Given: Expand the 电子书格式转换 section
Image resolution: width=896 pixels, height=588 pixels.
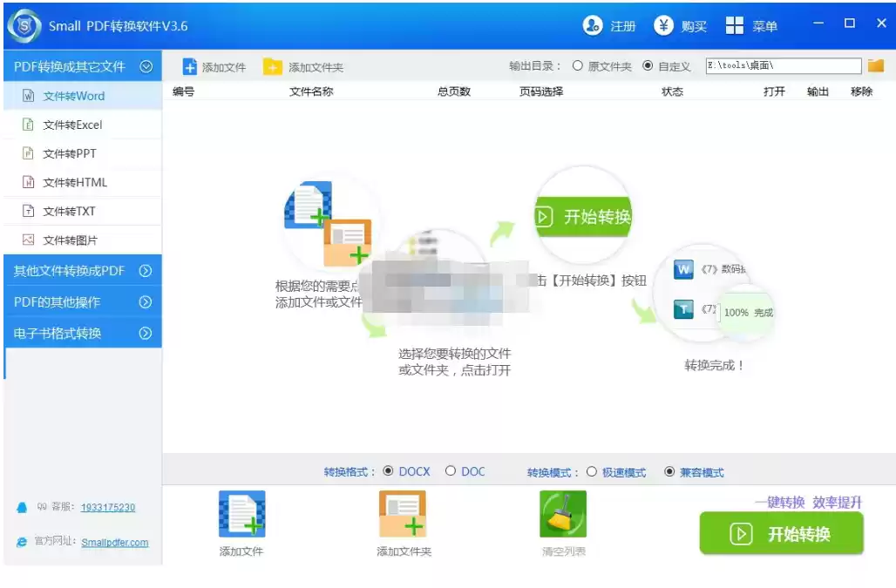Looking at the screenshot, I should [146, 334].
